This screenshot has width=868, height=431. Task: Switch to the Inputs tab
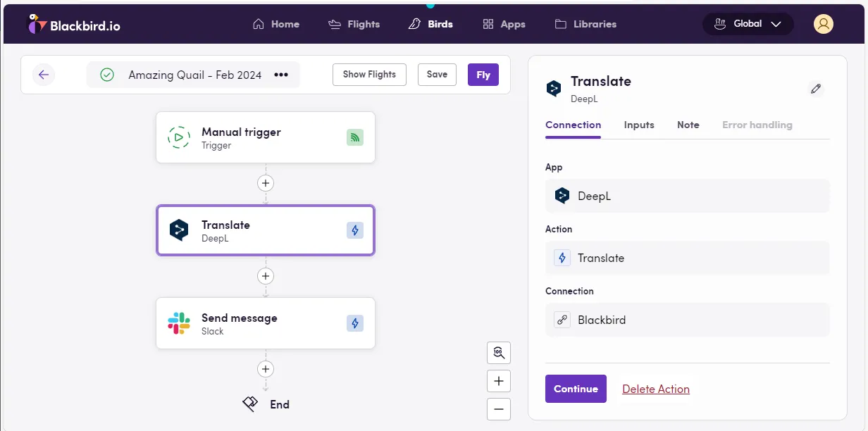point(638,125)
